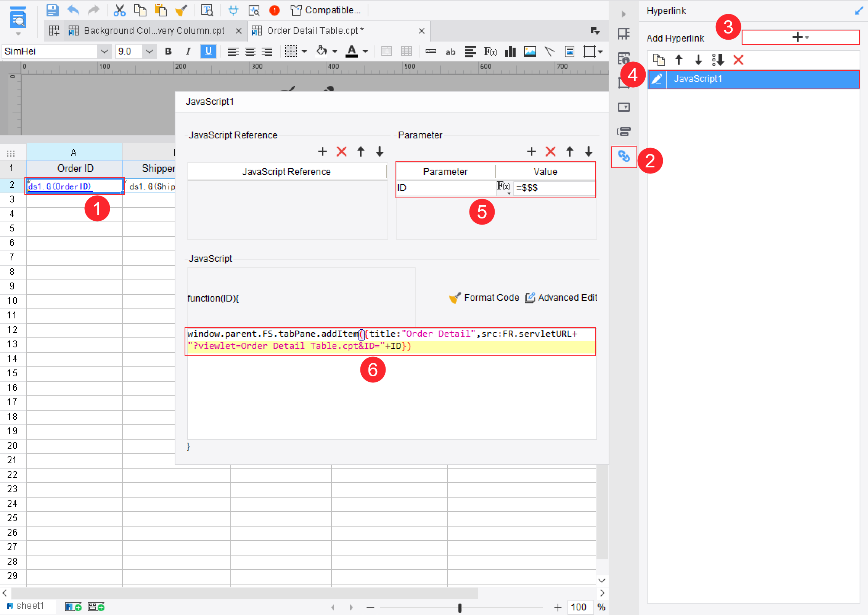Click the JavaScript code editor text

390,340
